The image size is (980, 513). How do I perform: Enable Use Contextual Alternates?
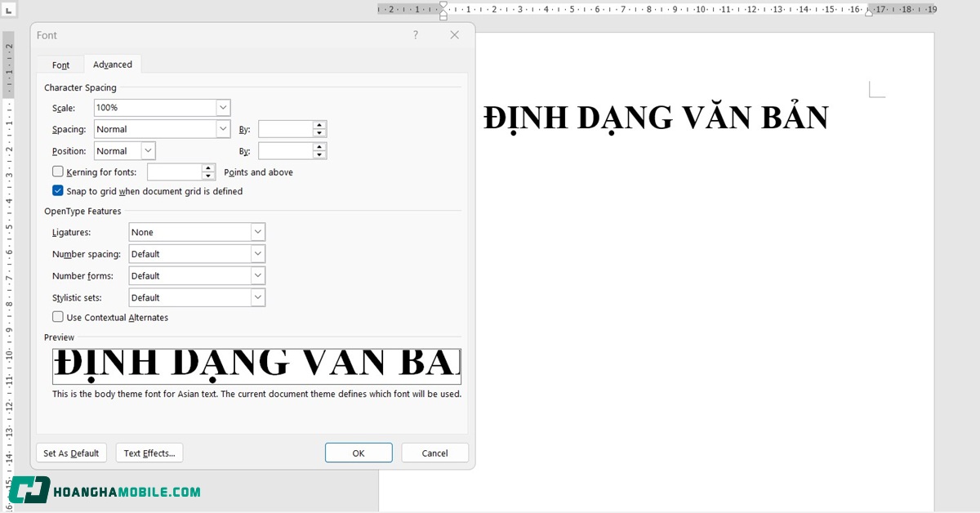58,317
